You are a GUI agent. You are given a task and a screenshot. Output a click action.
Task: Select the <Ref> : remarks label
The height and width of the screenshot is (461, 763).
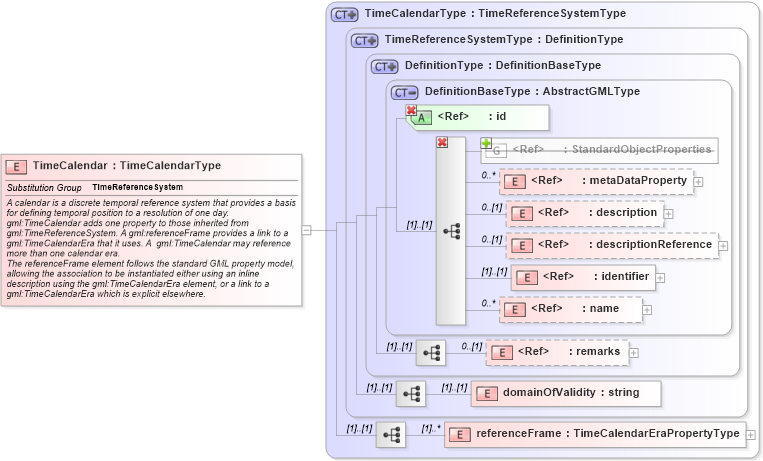pos(569,351)
